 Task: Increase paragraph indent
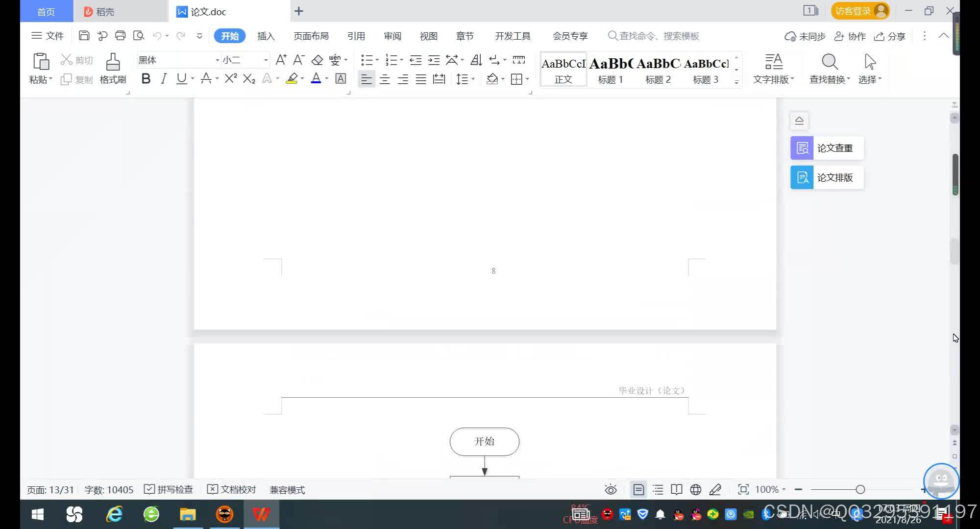click(434, 60)
